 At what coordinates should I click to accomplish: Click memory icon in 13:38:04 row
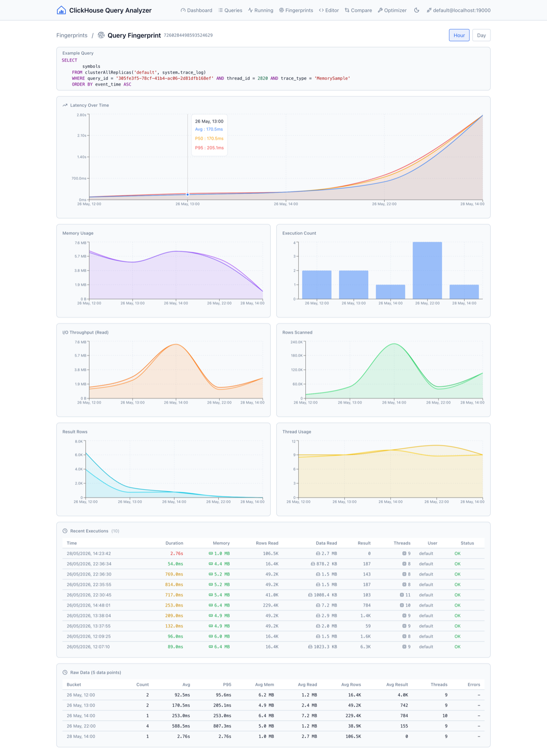point(211,616)
